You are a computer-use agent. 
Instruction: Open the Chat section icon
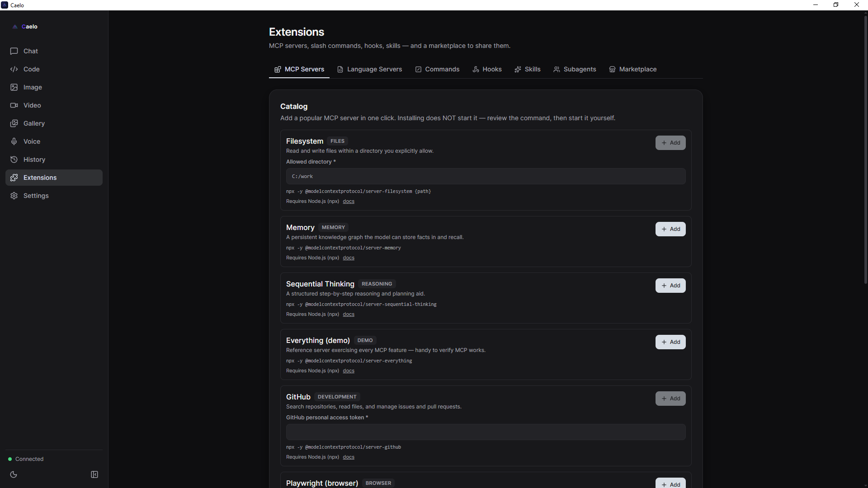tap(14, 51)
